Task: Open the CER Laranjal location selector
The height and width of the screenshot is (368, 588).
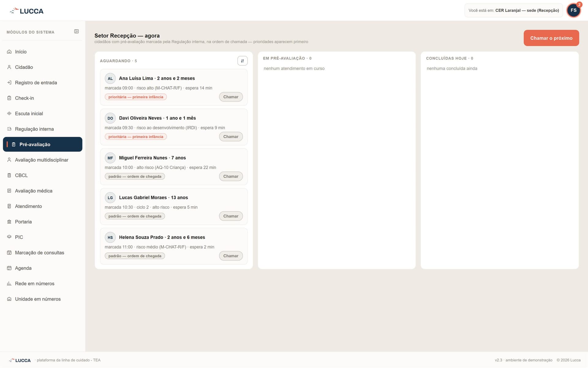Action: click(x=514, y=10)
